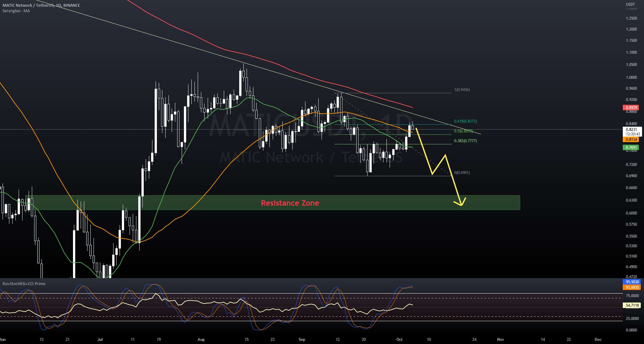Click the Nov label on the time axis
The width and height of the screenshot is (644, 344).
tap(500, 339)
